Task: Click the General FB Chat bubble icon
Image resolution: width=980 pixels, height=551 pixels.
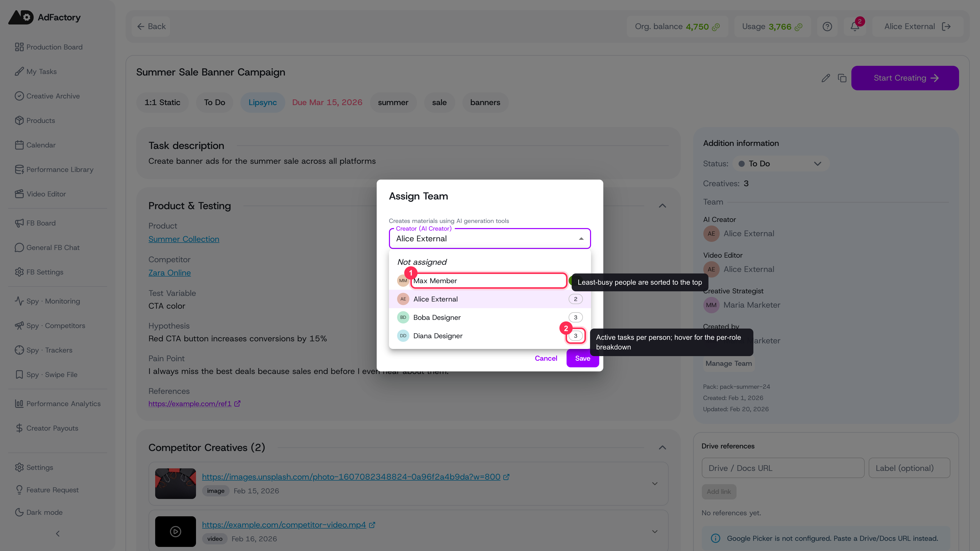Action: [x=19, y=247]
